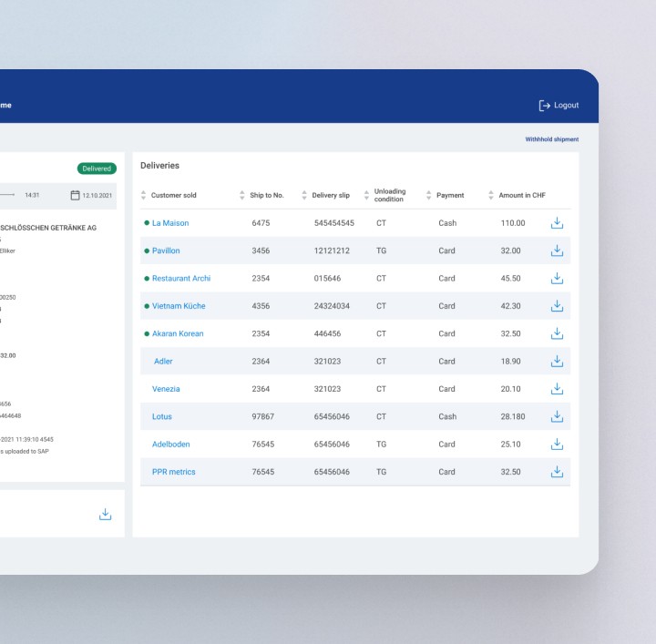The width and height of the screenshot is (656, 644).
Task: Download the Venezia delivery document
Action: (x=557, y=388)
